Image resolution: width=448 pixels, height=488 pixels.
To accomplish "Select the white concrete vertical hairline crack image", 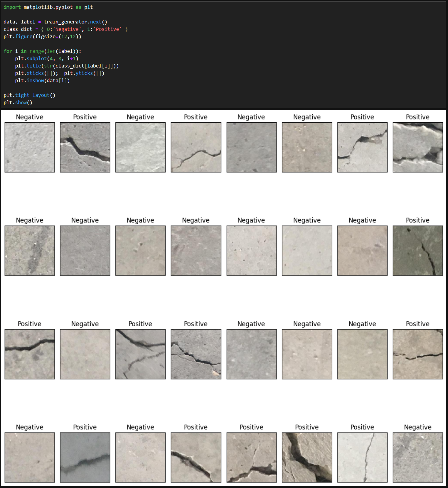I will (x=363, y=457).
